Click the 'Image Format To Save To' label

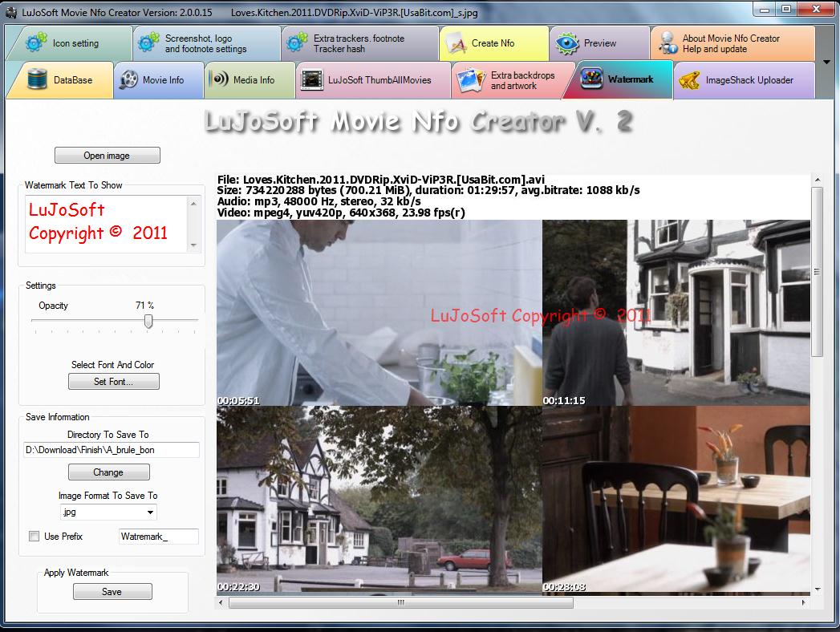click(108, 496)
